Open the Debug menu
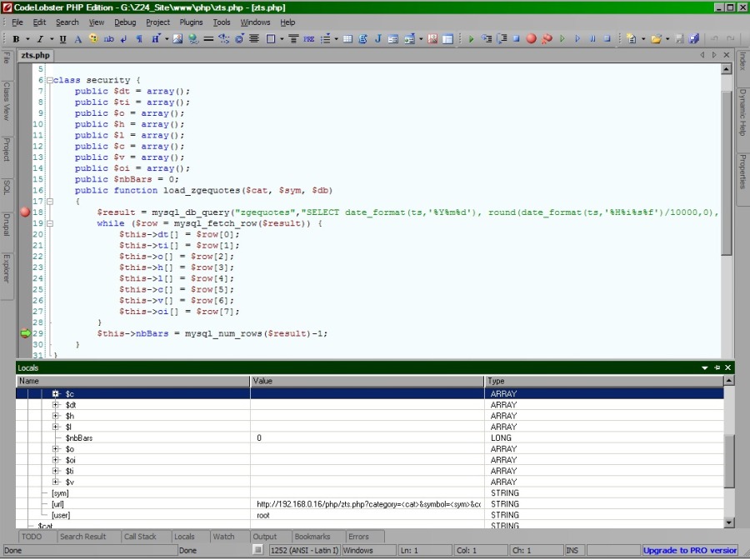Viewport: 750px width, 560px height. coord(125,22)
